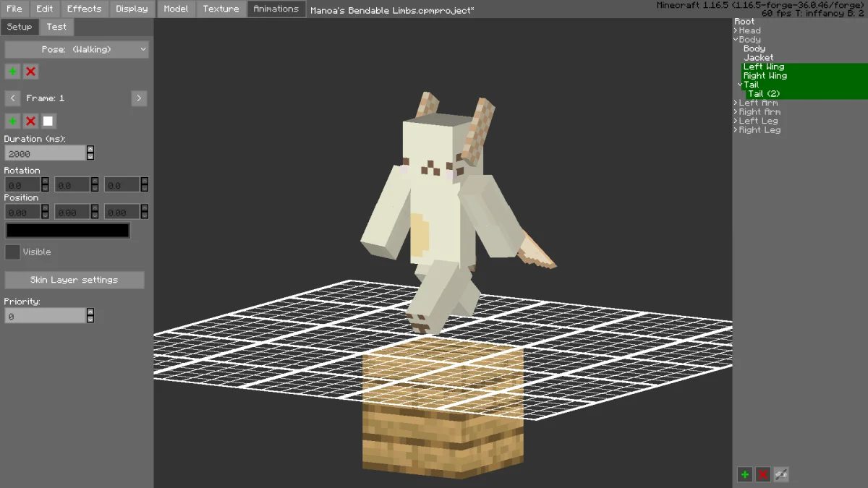Expand the Head node in tree
Image resolution: width=868 pixels, height=488 pixels.
pos(736,30)
